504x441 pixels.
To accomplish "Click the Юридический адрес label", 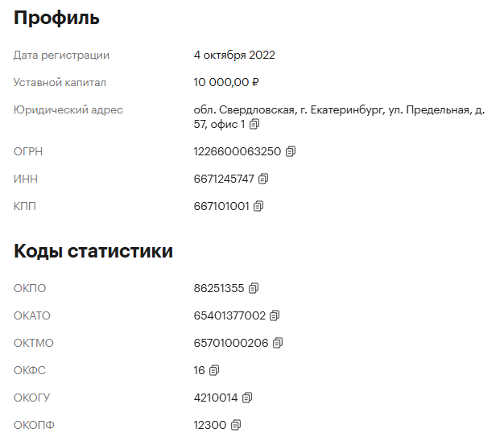I will (x=68, y=110).
